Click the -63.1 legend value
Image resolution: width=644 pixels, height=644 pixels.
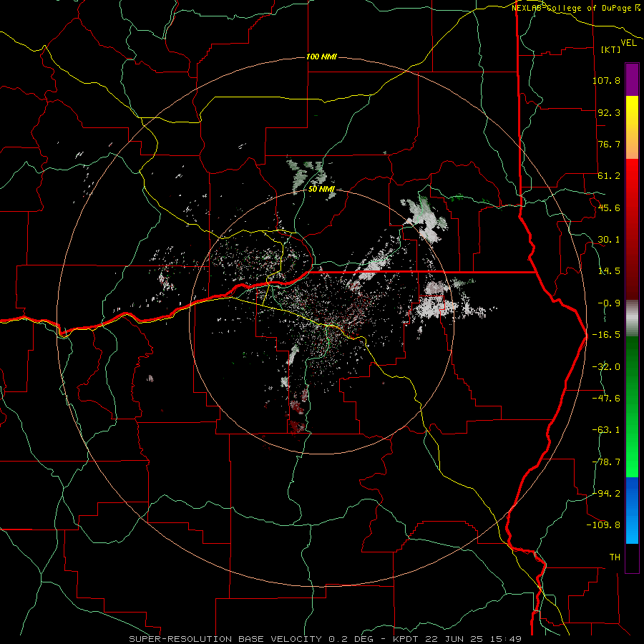(606, 430)
